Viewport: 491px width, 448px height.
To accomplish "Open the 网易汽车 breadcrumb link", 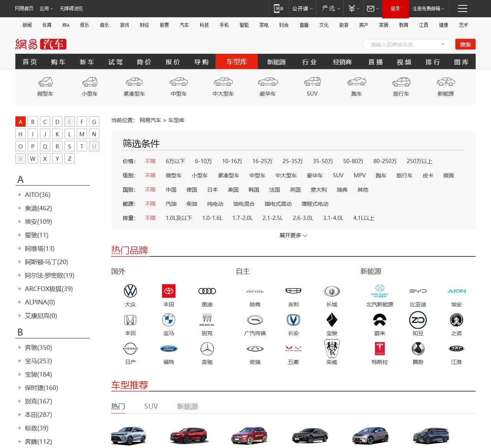I will click(150, 120).
